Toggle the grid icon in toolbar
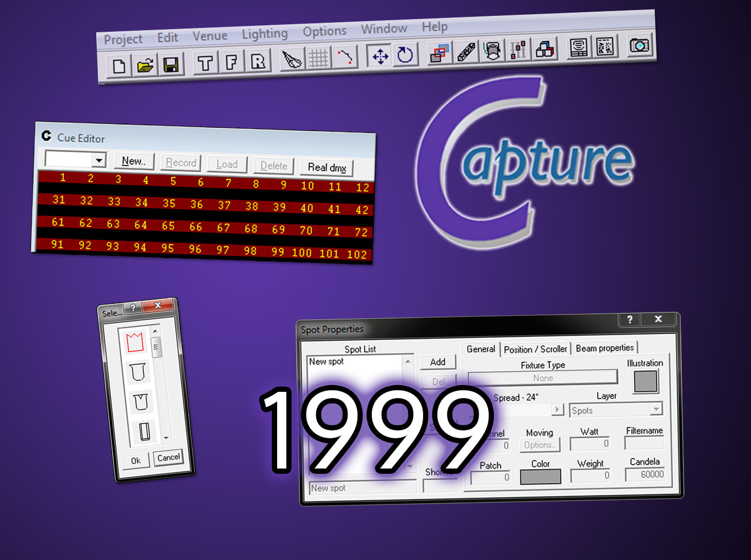 point(318,59)
